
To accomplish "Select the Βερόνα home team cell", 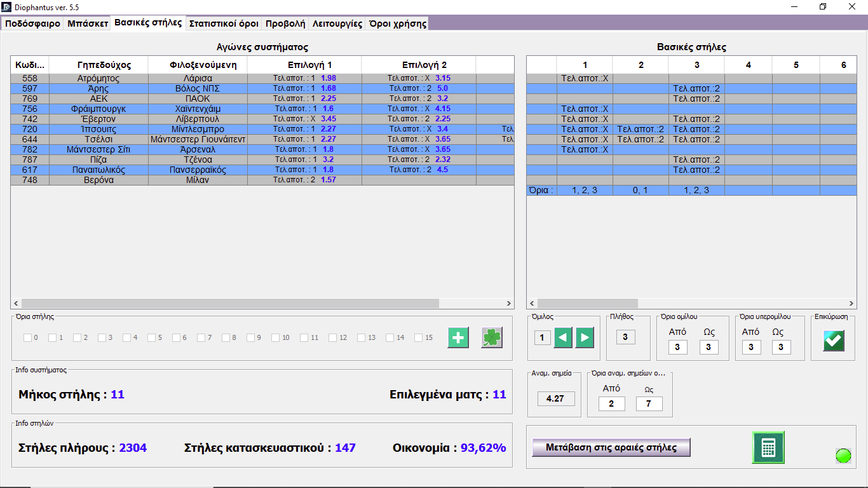I will pos(99,180).
